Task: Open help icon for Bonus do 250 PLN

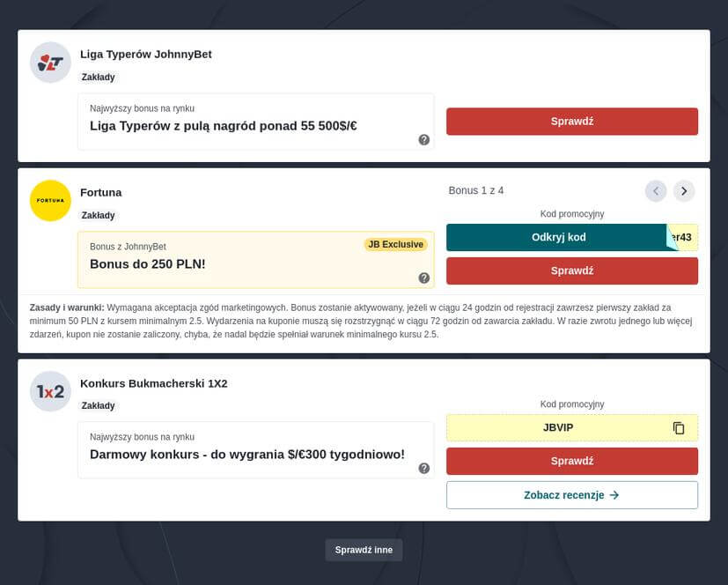Action: click(424, 278)
